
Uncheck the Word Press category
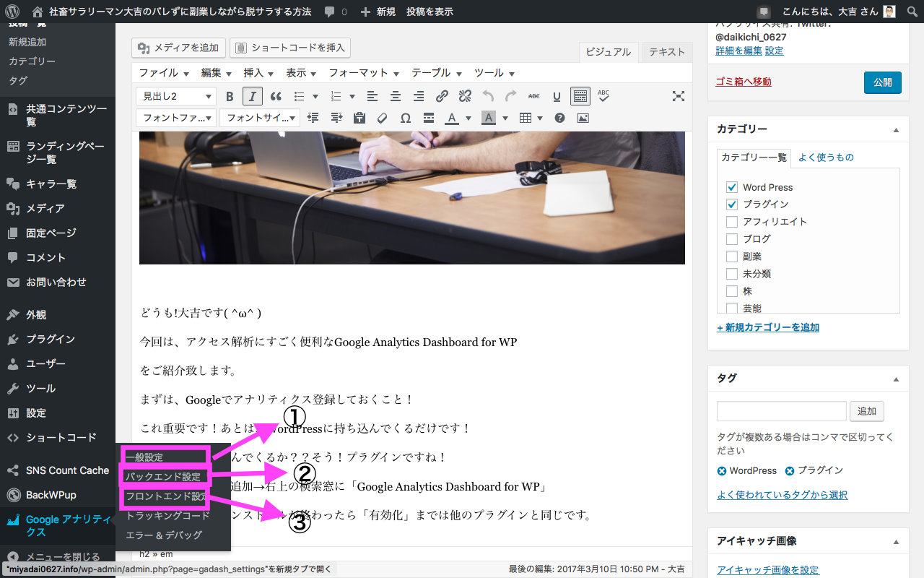pyautogui.click(x=732, y=187)
